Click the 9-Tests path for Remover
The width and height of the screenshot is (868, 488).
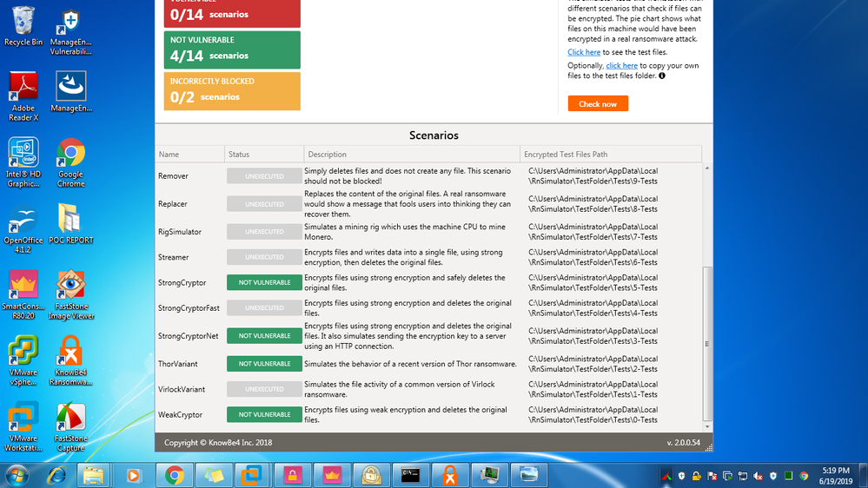(x=593, y=176)
